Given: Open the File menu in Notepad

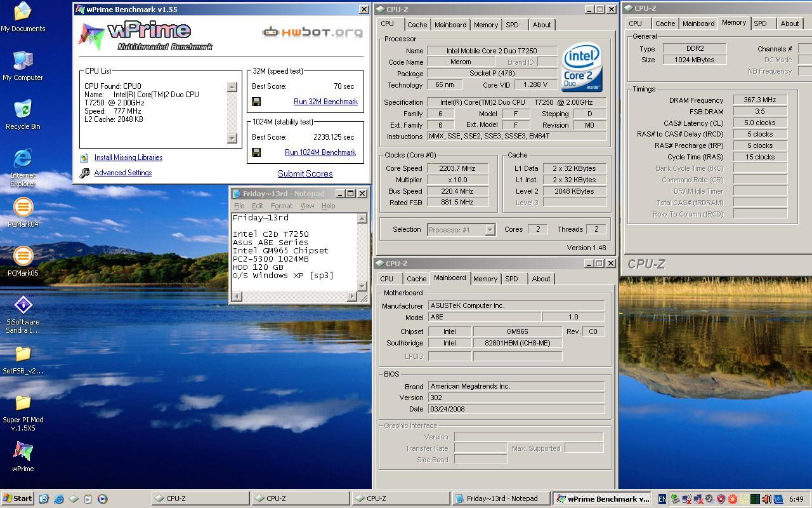Looking at the screenshot, I should pyautogui.click(x=239, y=206).
